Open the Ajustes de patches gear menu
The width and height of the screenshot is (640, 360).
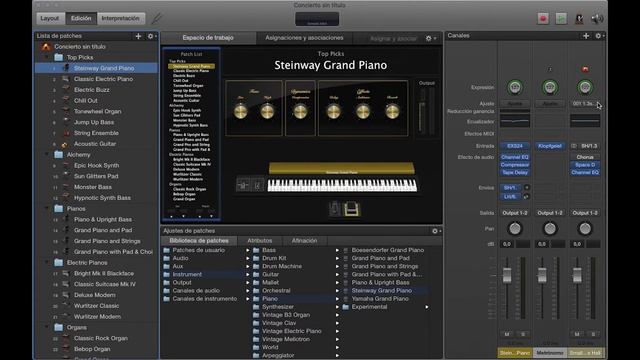click(436, 231)
